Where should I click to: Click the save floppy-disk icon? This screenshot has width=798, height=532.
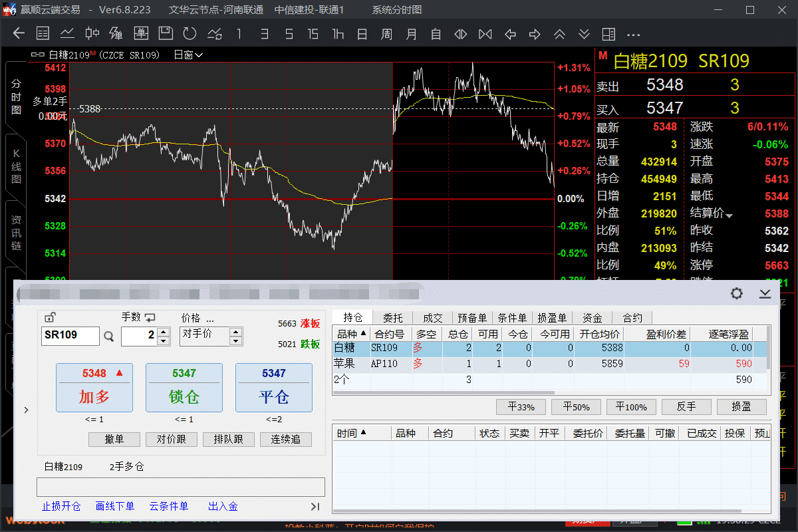pyautogui.click(x=166, y=34)
